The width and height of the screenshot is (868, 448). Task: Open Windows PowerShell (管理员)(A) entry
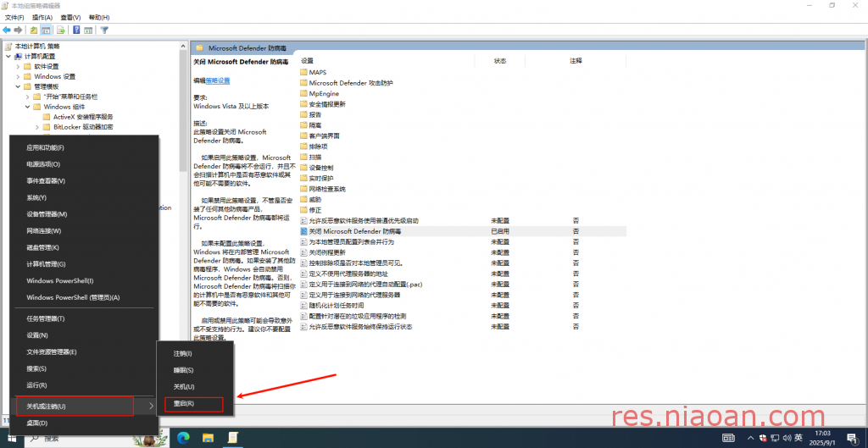pyautogui.click(x=85, y=297)
